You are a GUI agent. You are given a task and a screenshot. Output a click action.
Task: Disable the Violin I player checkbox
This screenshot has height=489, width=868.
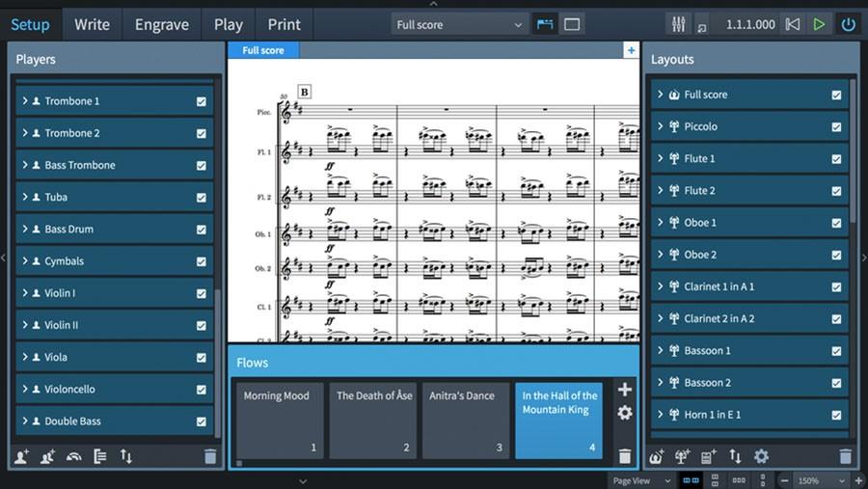coord(202,293)
